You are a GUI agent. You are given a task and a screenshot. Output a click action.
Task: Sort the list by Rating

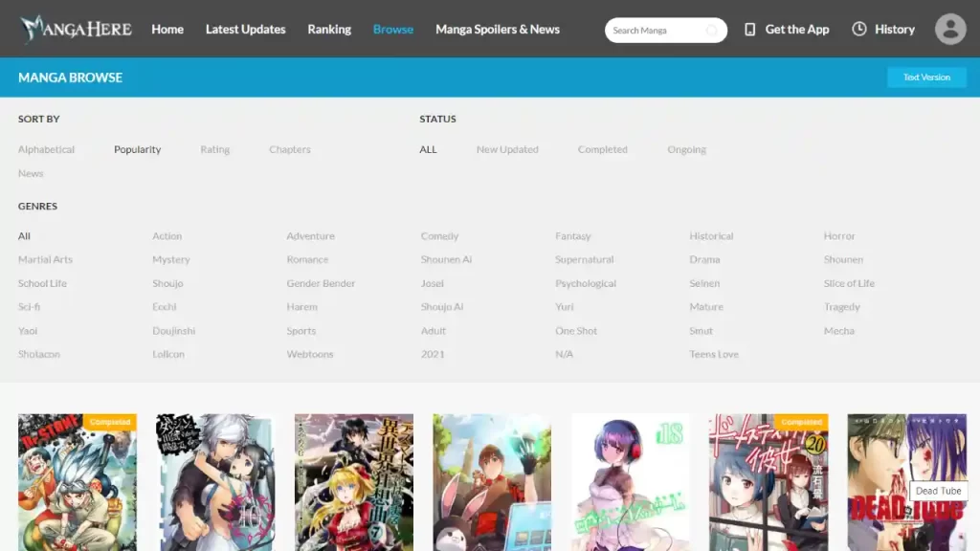point(214,150)
